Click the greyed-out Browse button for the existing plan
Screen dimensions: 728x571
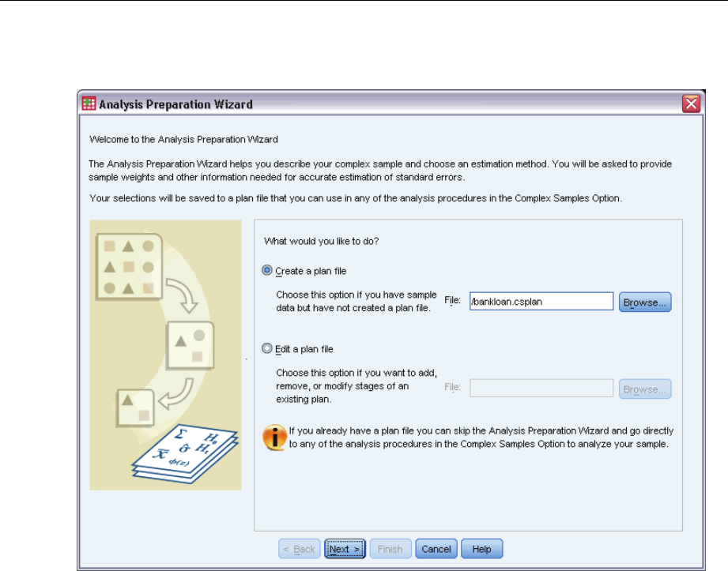[645, 389]
